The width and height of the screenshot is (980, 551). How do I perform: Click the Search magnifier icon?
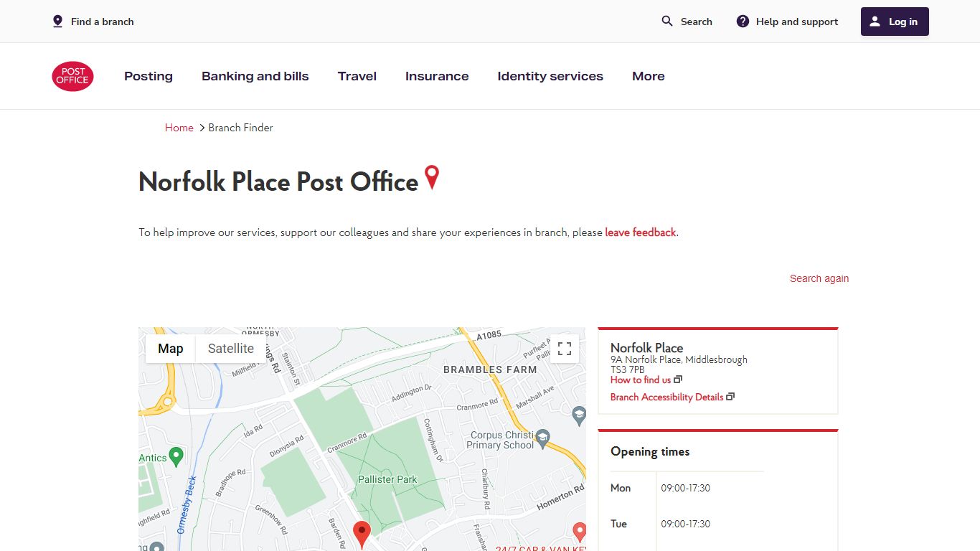point(667,22)
